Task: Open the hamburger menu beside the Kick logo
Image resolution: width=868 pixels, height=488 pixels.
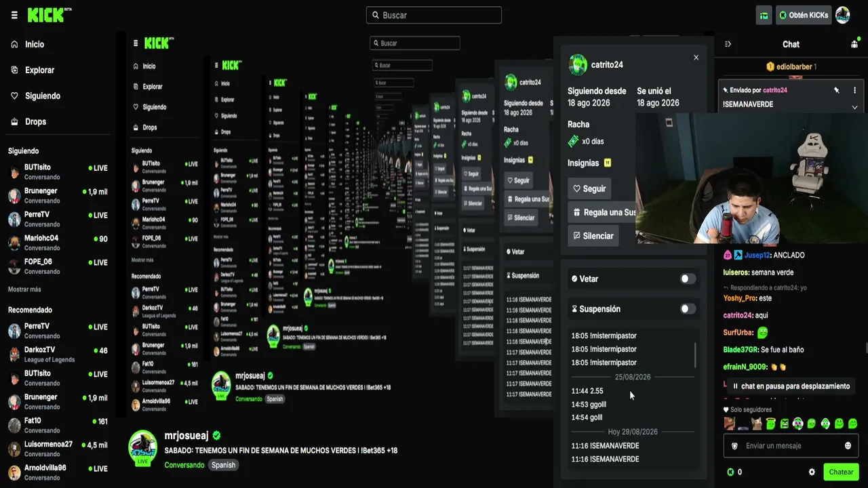Action: (14, 15)
